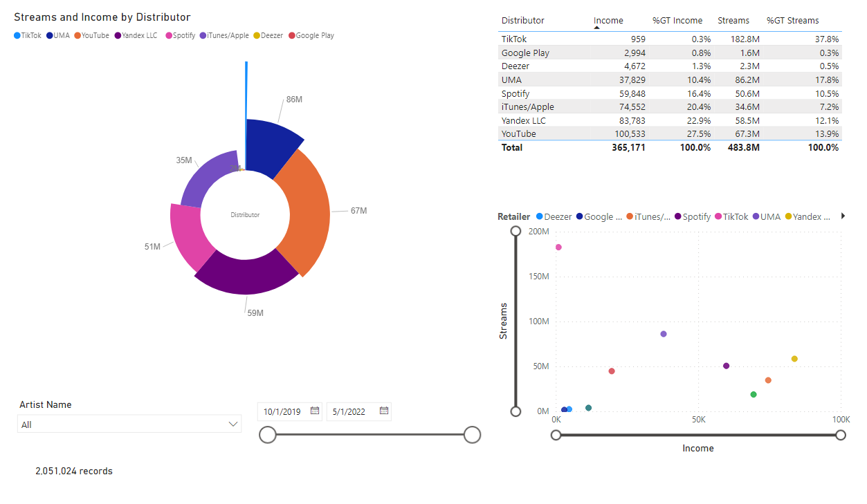Select the Deezer row in the table
867x504 pixels.
tap(670, 66)
